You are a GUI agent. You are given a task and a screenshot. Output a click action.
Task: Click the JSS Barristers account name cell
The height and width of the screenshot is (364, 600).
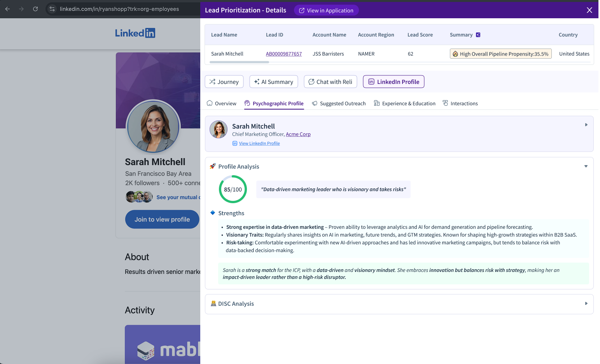[328, 54]
